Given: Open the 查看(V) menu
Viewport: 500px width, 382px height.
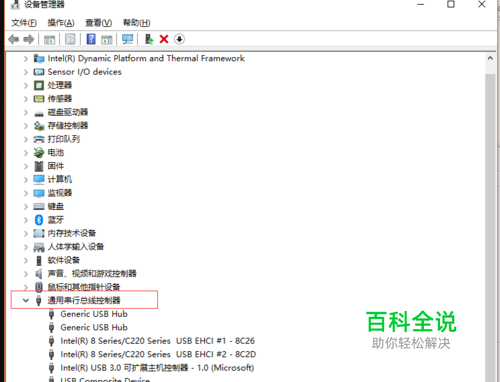Looking at the screenshot, I should [x=98, y=23].
